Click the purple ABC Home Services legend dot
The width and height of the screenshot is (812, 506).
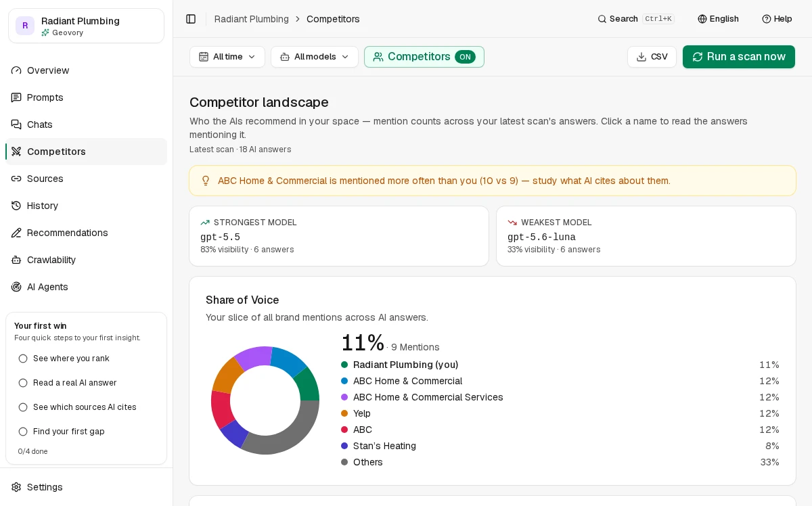(344, 397)
